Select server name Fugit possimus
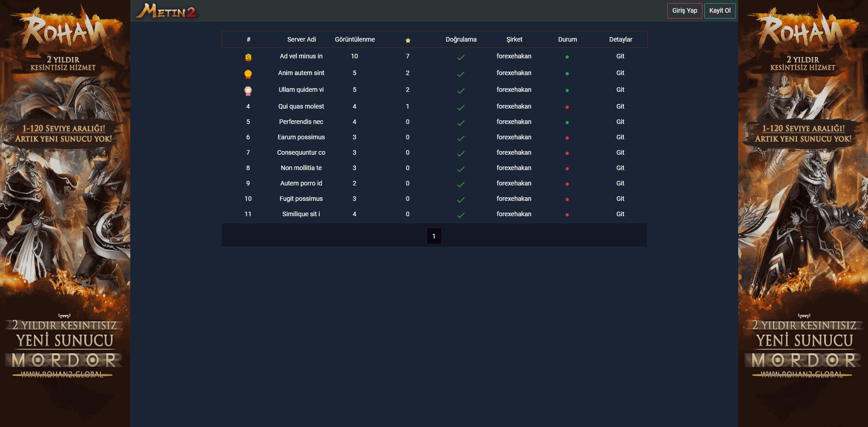Viewport: 868px width, 427px height. click(x=301, y=199)
